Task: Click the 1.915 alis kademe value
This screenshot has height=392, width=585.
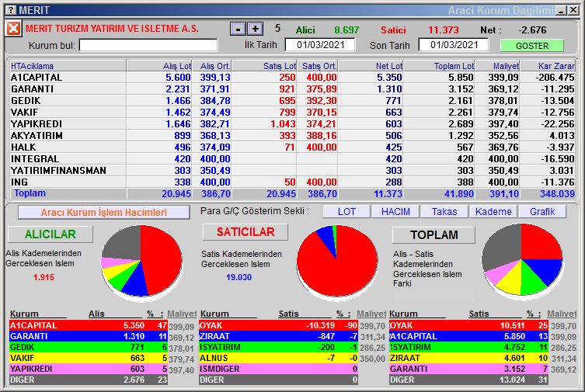Action: pyautogui.click(x=44, y=277)
